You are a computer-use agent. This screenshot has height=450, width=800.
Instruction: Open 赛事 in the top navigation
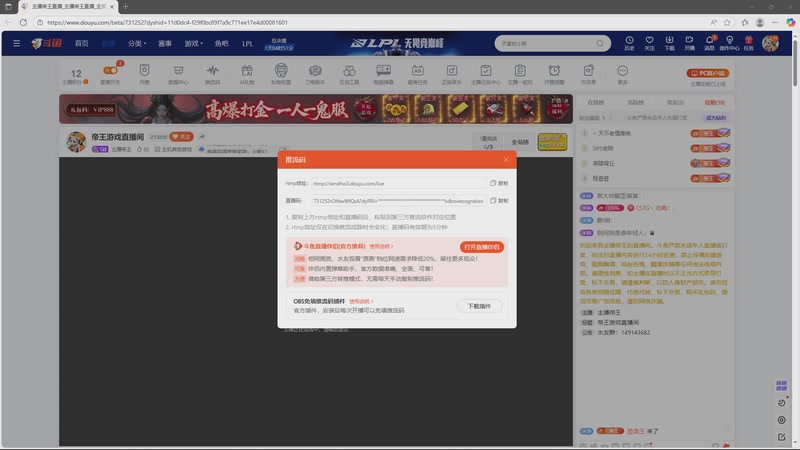pyautogui.click(x=165, y=43)
